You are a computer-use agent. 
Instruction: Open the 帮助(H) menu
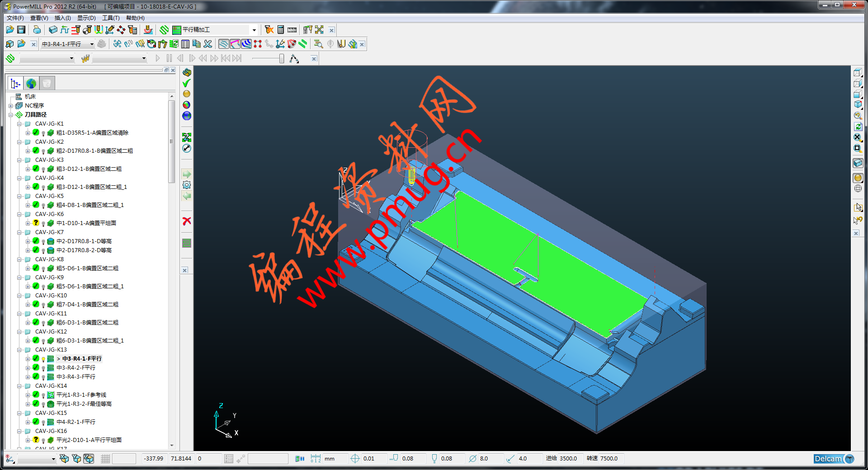click(135, 18)
